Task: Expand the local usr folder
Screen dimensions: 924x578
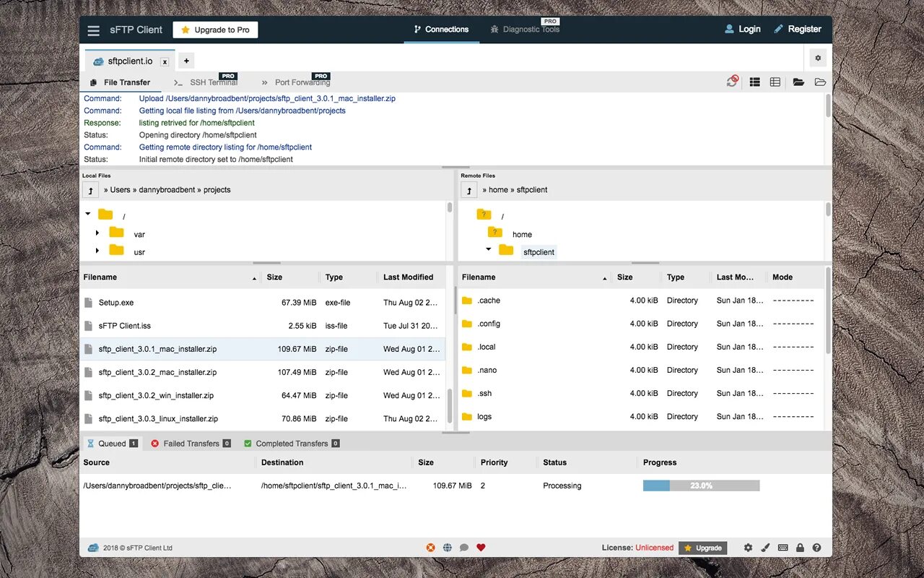Action: [x=97, y=251]
